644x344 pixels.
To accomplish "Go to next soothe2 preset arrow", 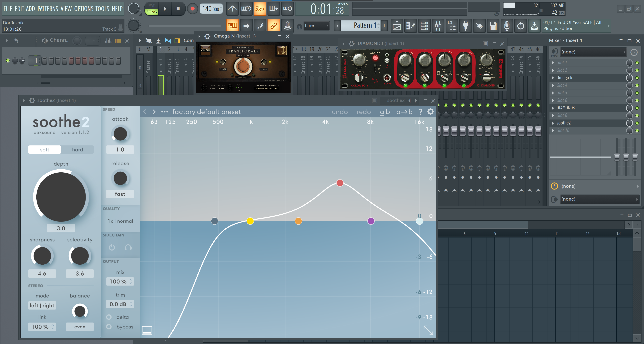I will 154,112.
